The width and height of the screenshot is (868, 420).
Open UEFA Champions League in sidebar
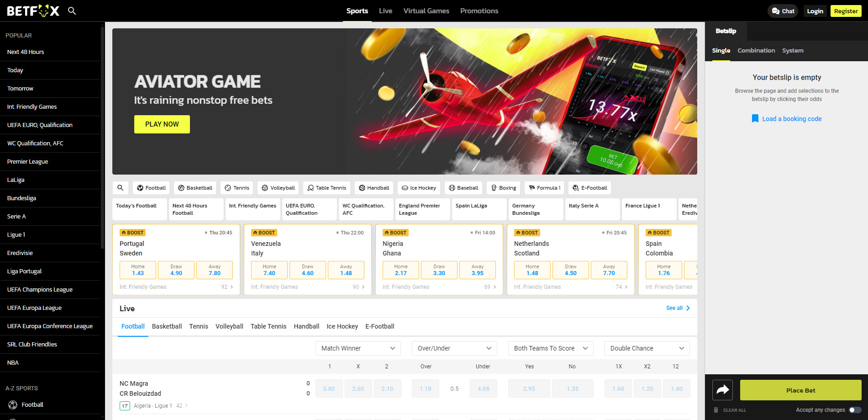pyautogui.click(x=50, y=290)
